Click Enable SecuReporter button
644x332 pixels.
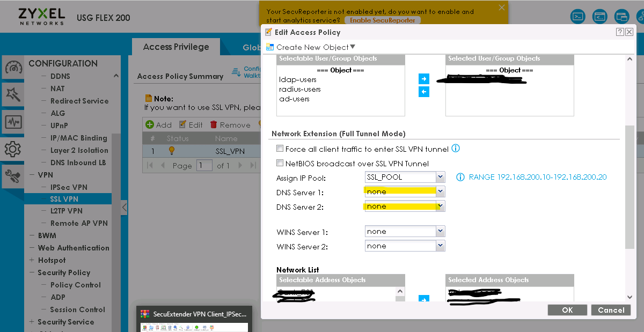tap(383, 20)
